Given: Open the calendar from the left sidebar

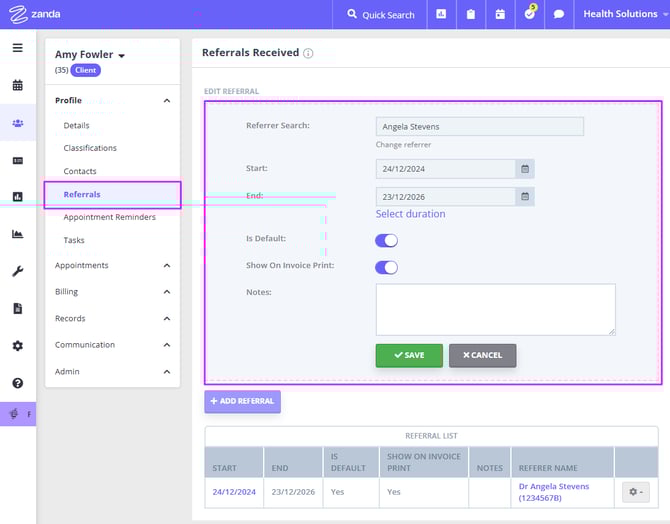Looking at the screenshot, I should click(x=17, y=86).
